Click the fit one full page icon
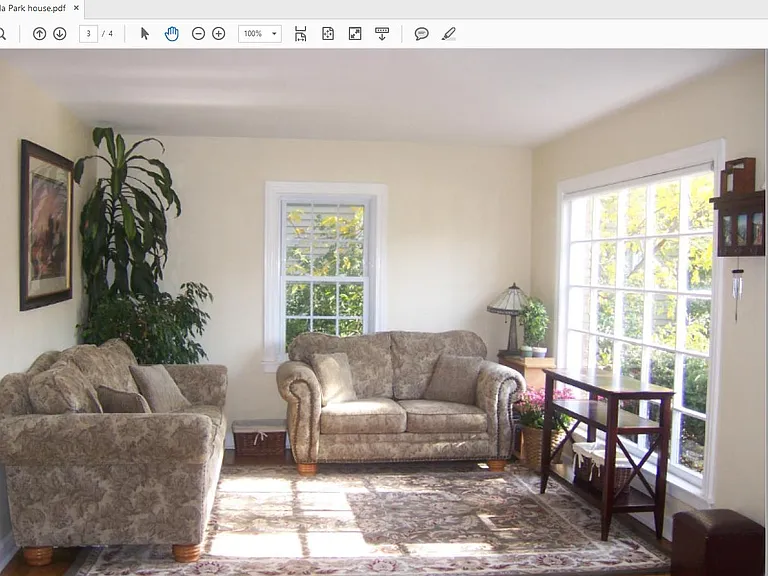This screenshot has width=768, height=576. (328, 34)
